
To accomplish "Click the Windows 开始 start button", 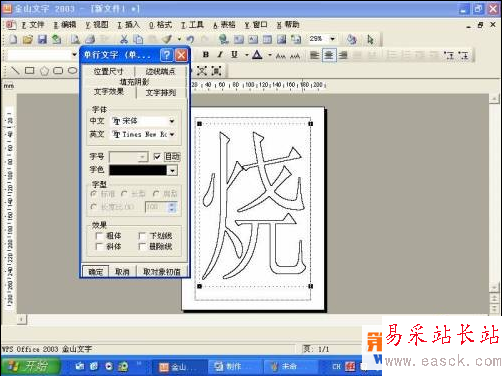I will click(31, 366).
